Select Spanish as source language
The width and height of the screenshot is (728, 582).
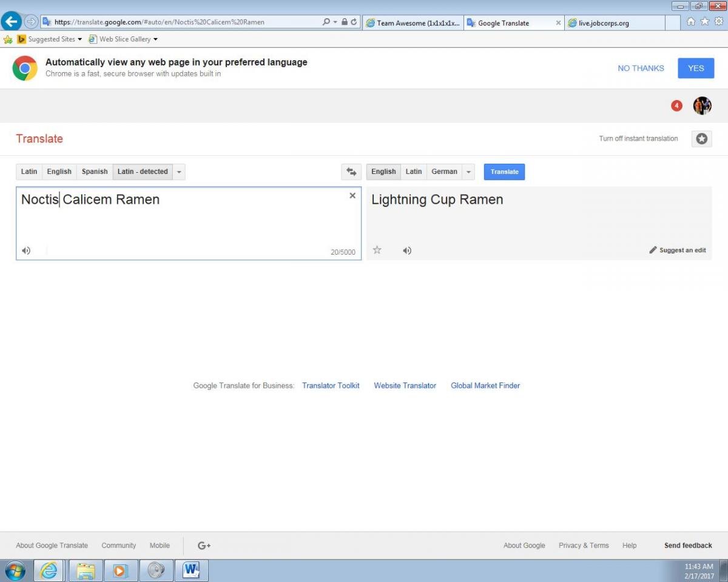point(95,172)
